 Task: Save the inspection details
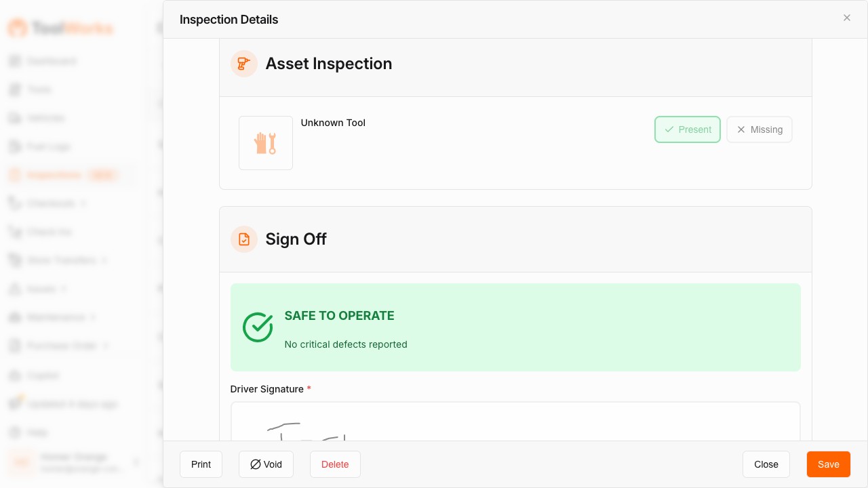[828, 464]
